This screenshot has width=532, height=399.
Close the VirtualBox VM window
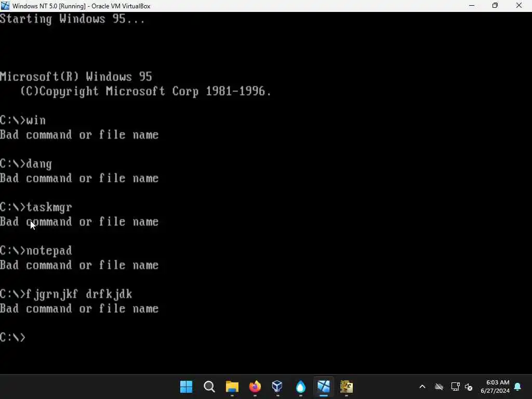[519, 6]
